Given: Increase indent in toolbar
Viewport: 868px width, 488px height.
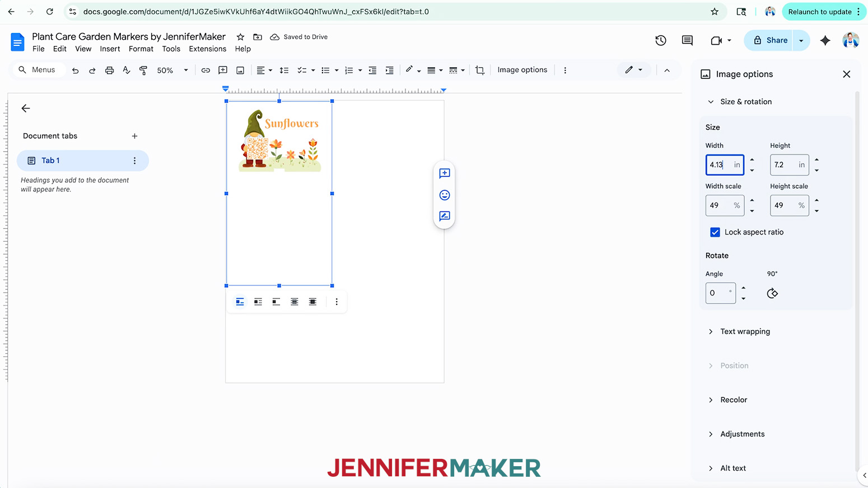Looking at the screenshot, I should (390, 71).
